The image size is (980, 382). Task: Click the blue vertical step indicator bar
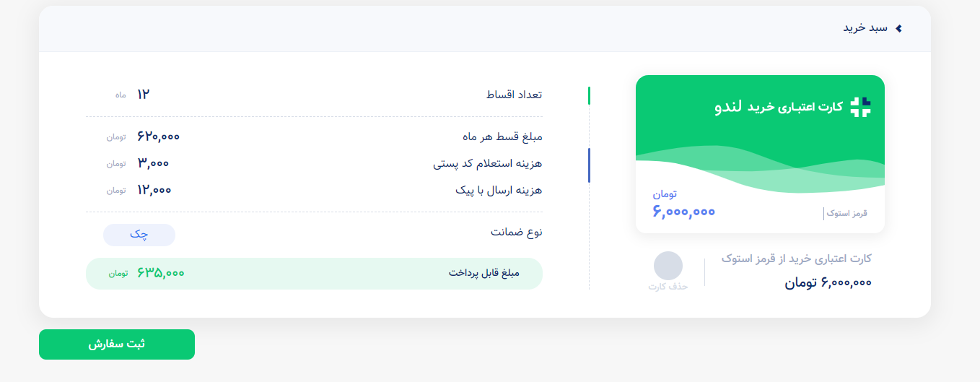tap(589, 165)
